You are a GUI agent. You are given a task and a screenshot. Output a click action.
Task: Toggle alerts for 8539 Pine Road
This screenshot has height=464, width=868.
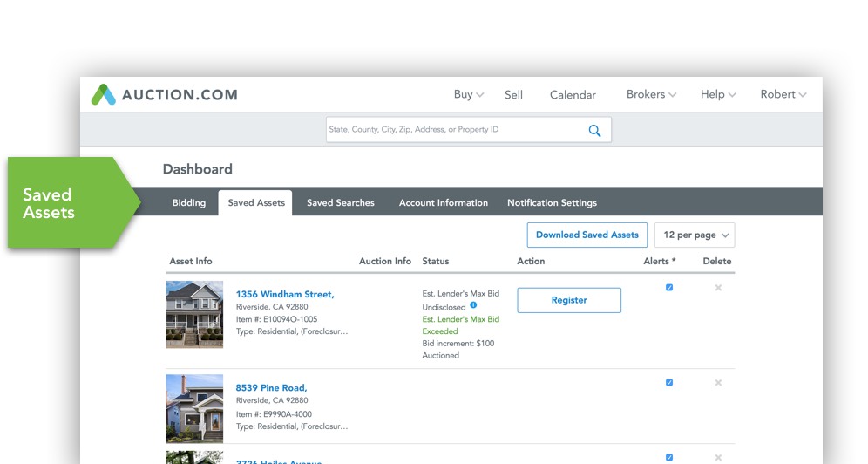coord(669,382)
